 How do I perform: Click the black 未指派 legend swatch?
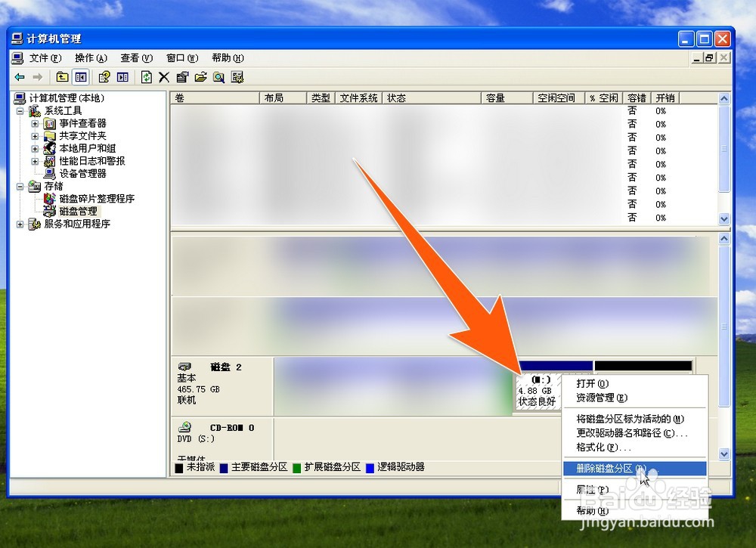pyautogui.click(x=179, y=468)
